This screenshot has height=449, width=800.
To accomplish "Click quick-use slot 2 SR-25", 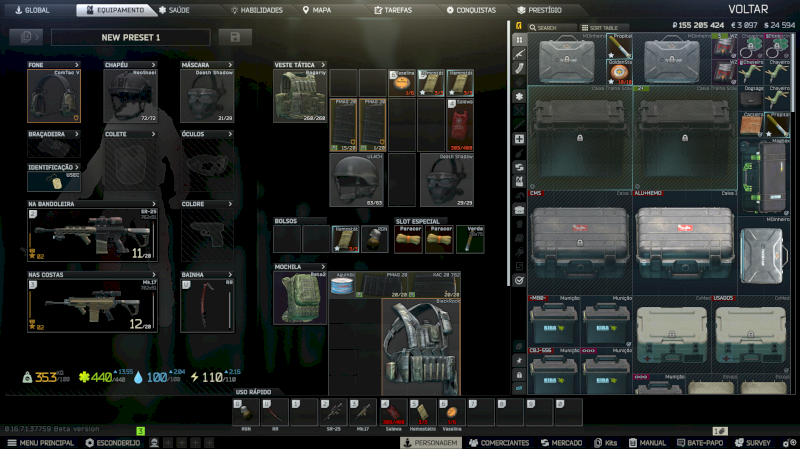I will pyautogui.click(x=333, y=412).
